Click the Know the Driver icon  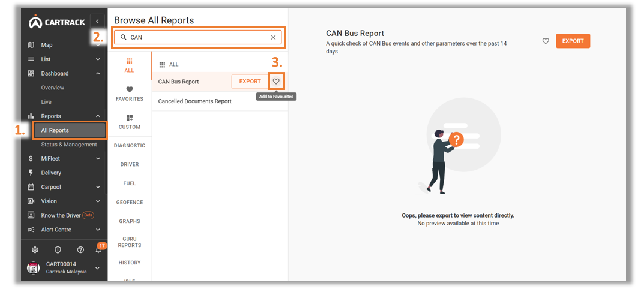(31, 215)
